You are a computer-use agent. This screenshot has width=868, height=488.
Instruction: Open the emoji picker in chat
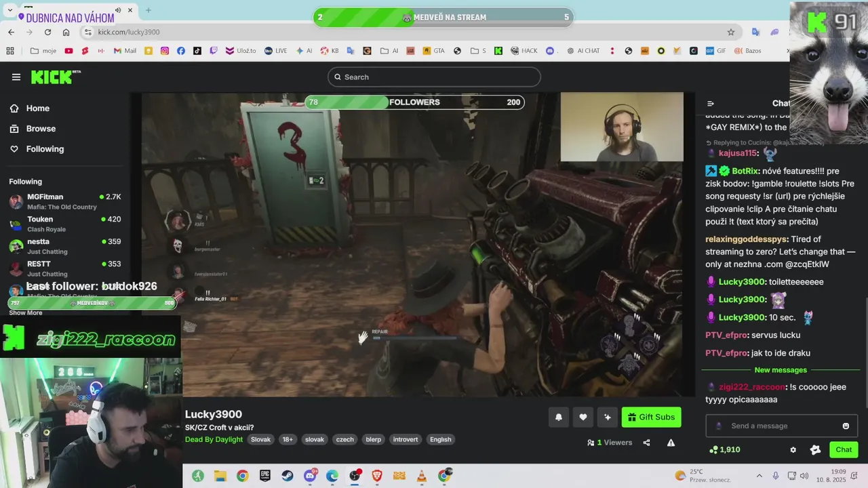(x=846, y=426)
